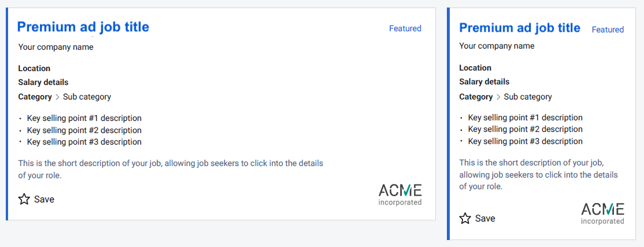The width and height of the screenshot is (644, 247).
Task: Select the Sub category link in the narrow card
Action: click(528, 97)
